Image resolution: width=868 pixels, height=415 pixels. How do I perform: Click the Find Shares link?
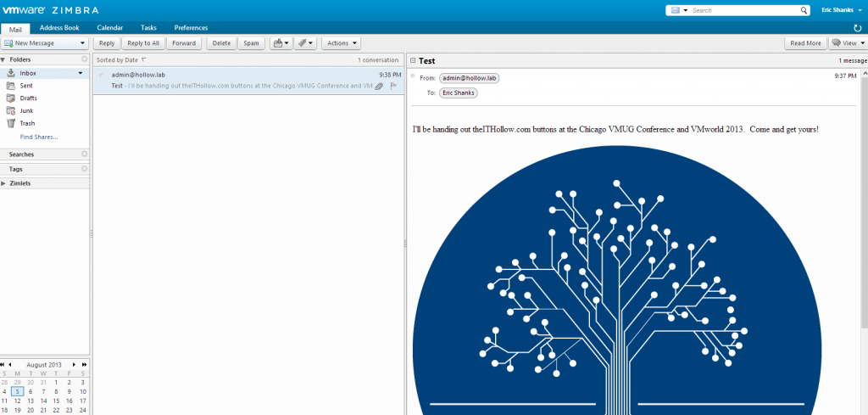(39, 136)
